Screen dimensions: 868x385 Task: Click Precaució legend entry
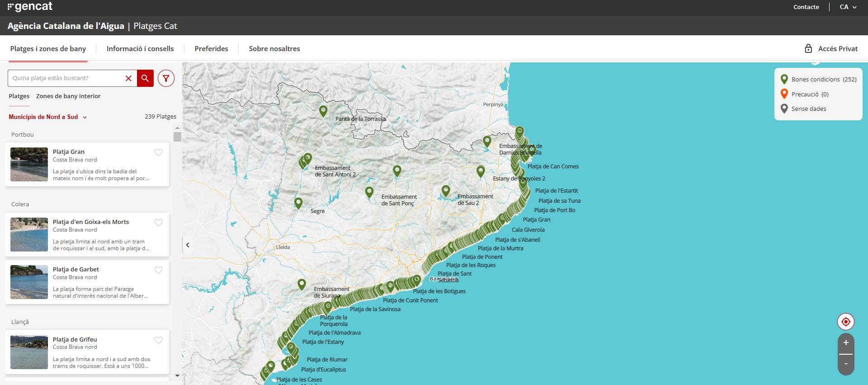point(805,94)
